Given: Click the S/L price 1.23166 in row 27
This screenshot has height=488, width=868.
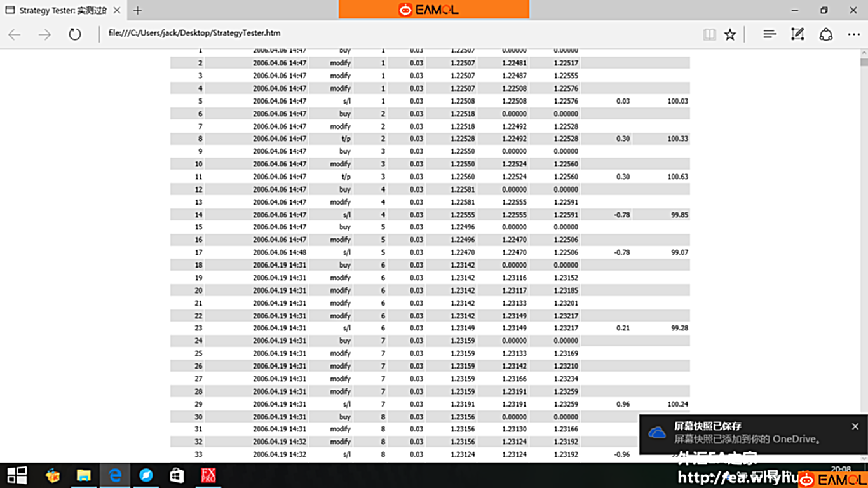Looking at the screenshot, I should click(515, 379).
